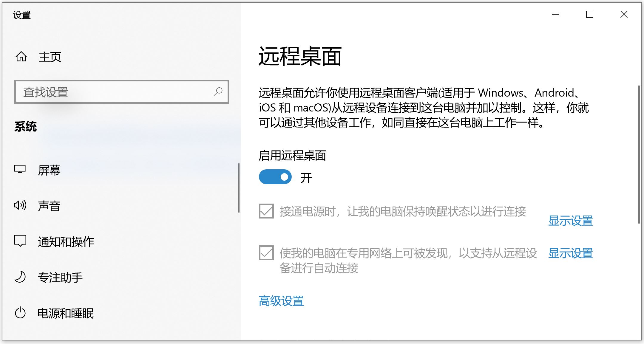Click the 声音 speaker icon
This screenshot has width=644, height=344.
(20, 206)
